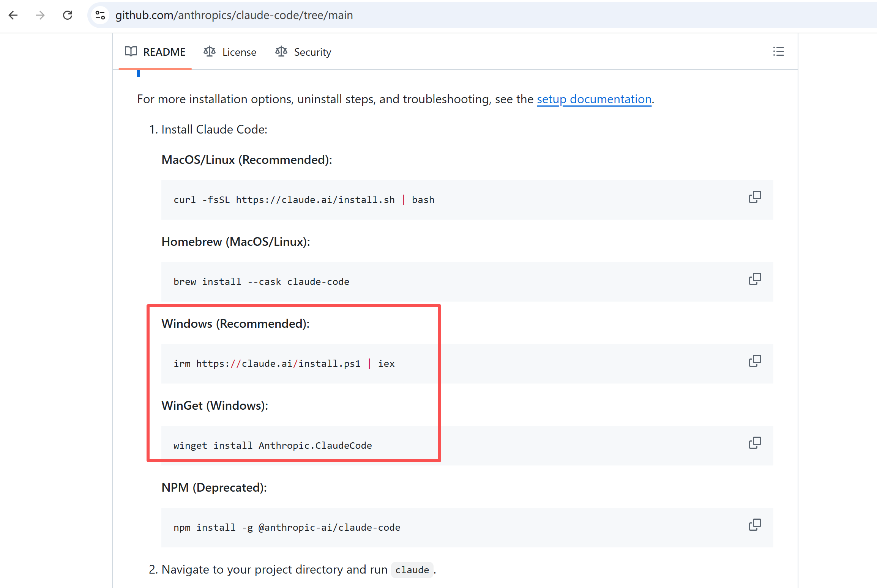Click the Install Claude Code list item

(214, 129)
